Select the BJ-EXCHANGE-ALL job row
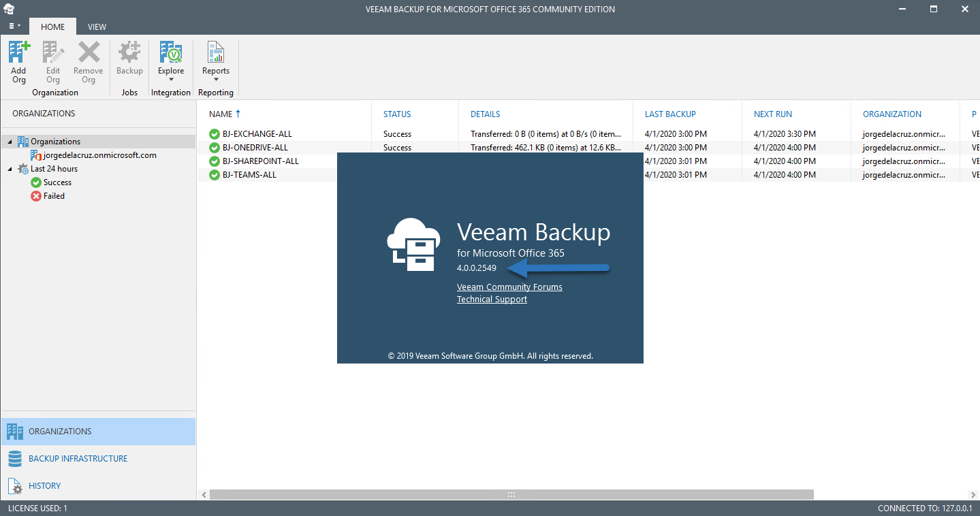The width and height of the screenshot is (980, 516). pyautogui.click(x=588, y=134)
